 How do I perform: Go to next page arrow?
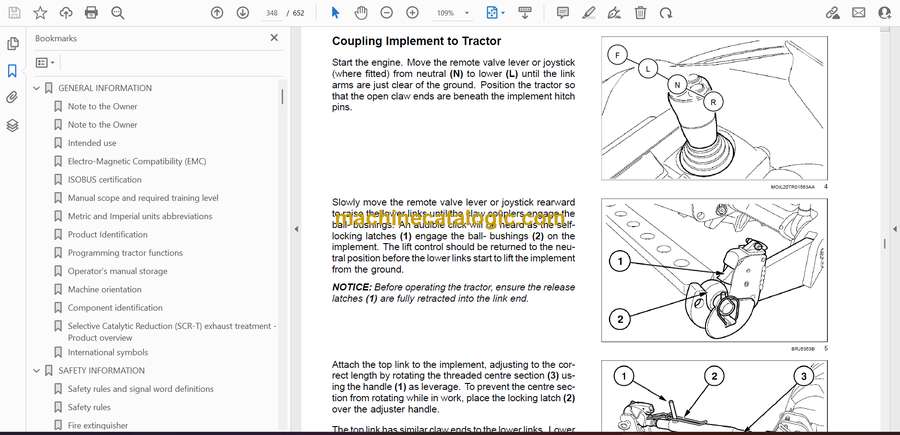point(243,13)
